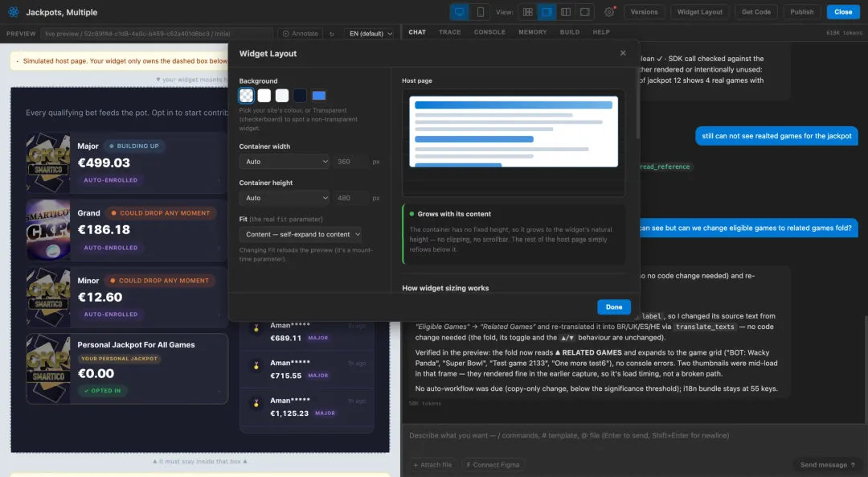This screenshot has width=868, height=477.
Task: Switch to the MEMORY tab
Action: coord(533,32)
